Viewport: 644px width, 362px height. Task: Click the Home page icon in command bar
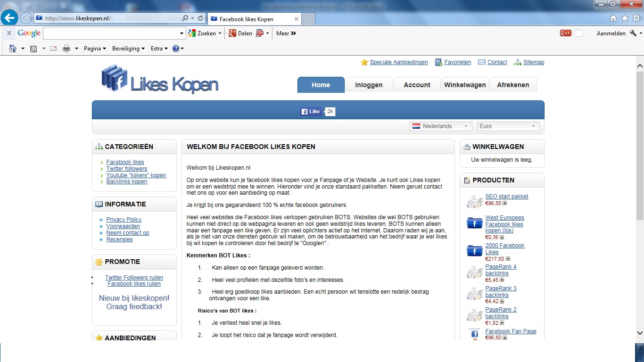pyautogui.click(x=13, y=49)
